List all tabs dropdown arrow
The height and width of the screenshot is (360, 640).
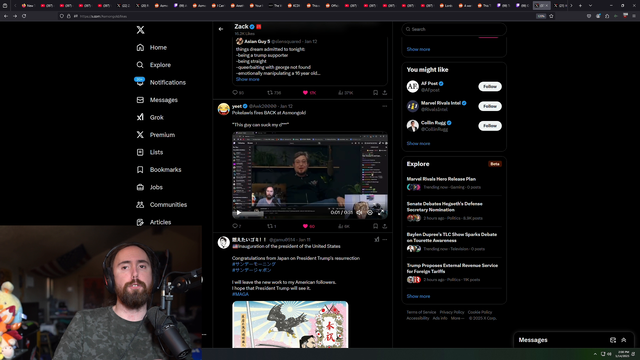590,5
